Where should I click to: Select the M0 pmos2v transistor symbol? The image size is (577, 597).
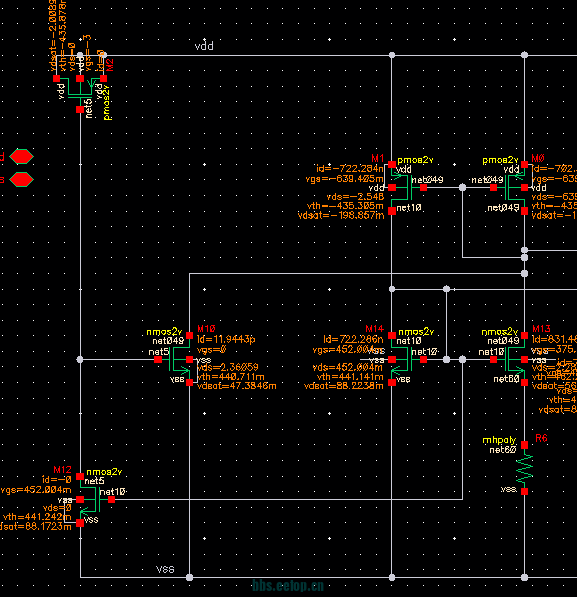click(x=510, y=187)
